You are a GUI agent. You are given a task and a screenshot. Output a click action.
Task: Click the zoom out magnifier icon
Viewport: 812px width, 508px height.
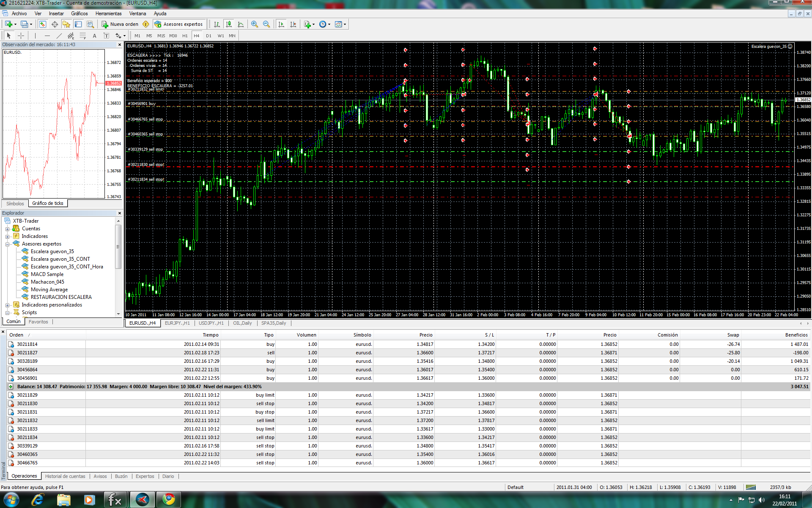coord(266,24)
